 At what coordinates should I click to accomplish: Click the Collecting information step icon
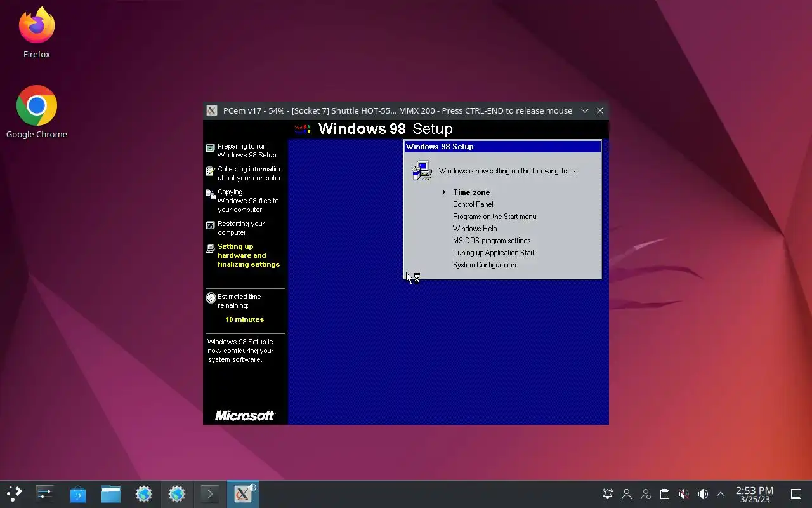211,171
